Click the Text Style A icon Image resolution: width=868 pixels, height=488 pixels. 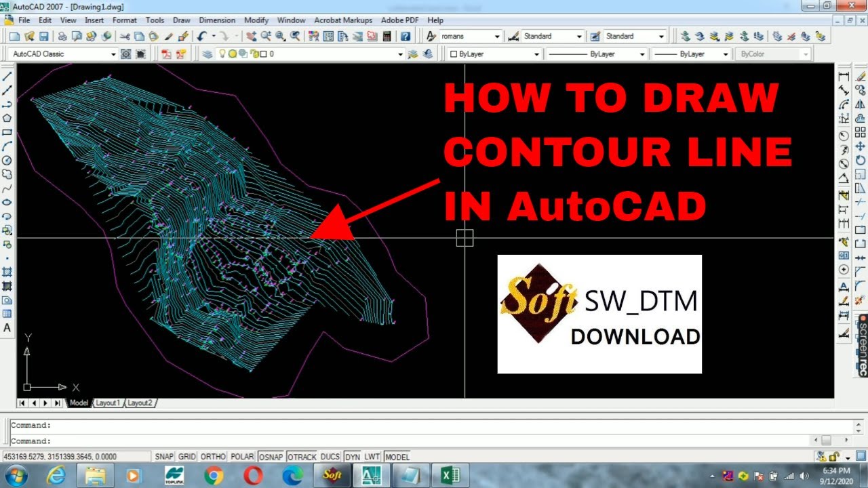point(431,36)
